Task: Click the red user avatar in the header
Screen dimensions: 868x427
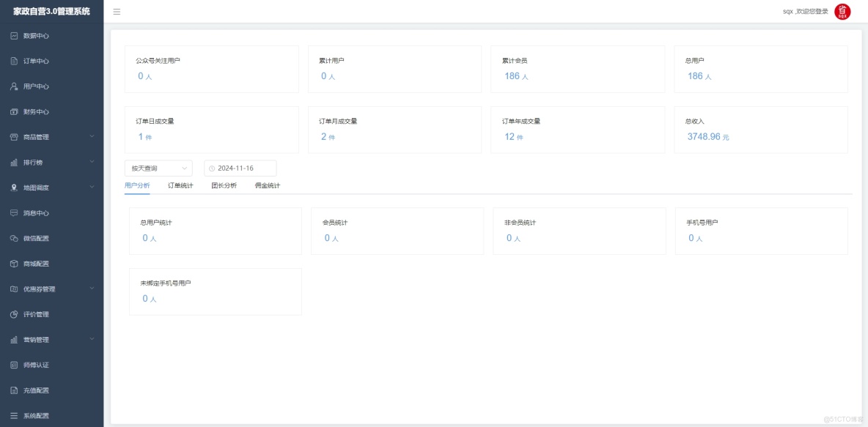Action: [842, 12]
